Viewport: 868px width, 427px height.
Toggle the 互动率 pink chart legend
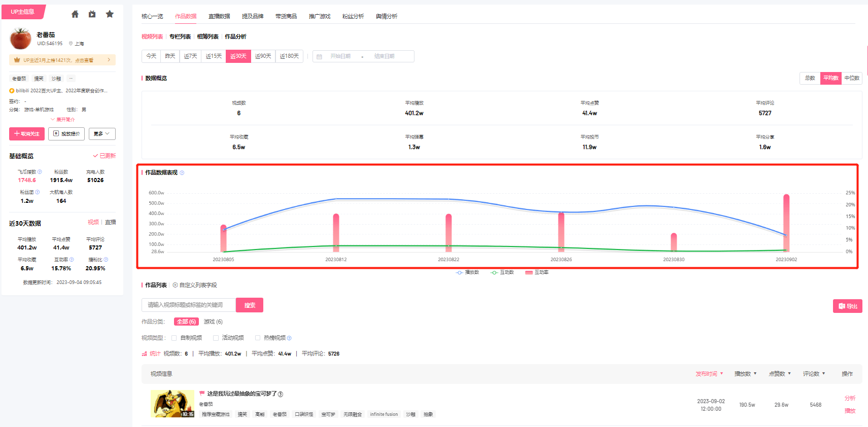[x=537, y=272]
